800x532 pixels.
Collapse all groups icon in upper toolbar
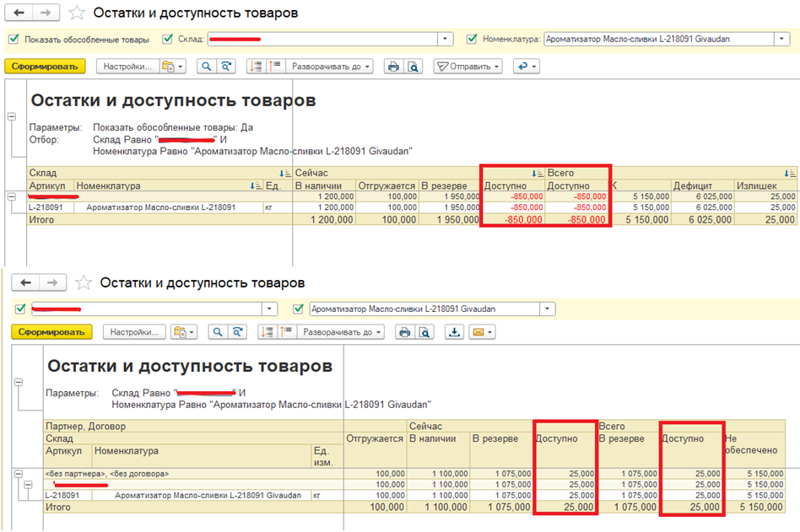257,67
